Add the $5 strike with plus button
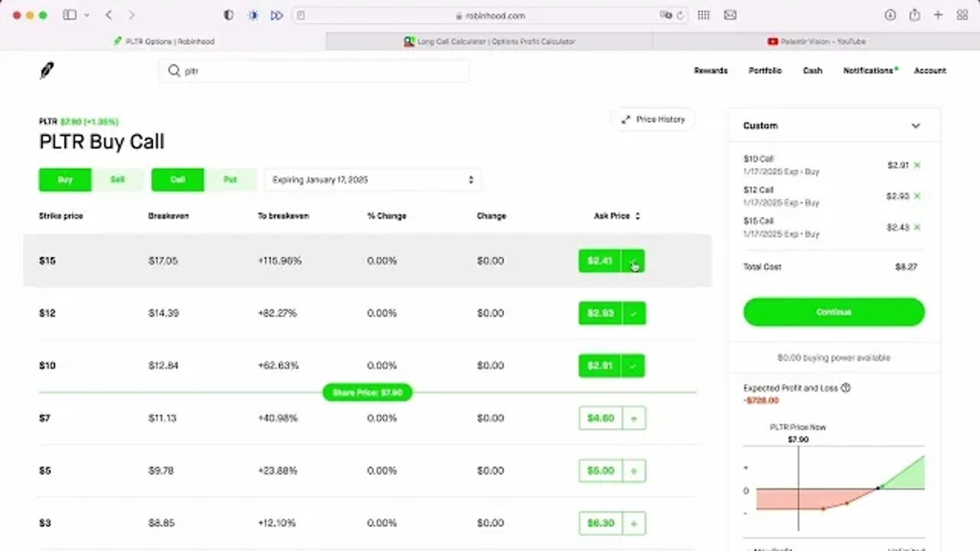This screenshot has width=980, height=551. tap(633, 471)
